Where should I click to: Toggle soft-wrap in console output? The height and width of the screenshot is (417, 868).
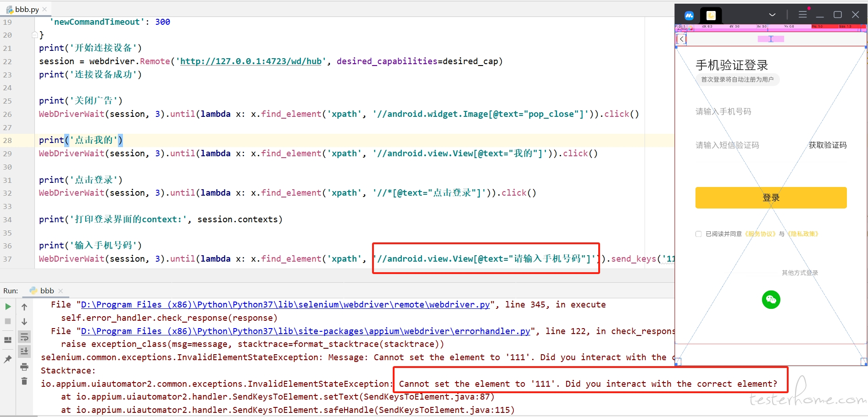point(24,337)
